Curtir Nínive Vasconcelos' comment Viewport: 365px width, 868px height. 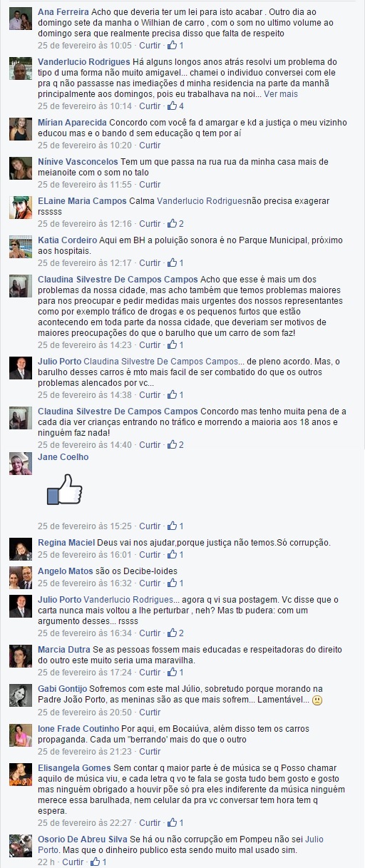coord(150,185)
